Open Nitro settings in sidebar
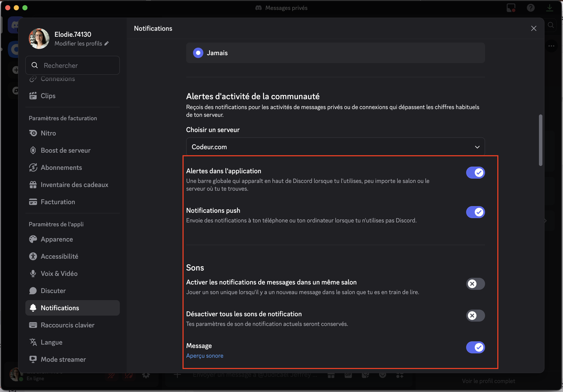 coord(48,133)
